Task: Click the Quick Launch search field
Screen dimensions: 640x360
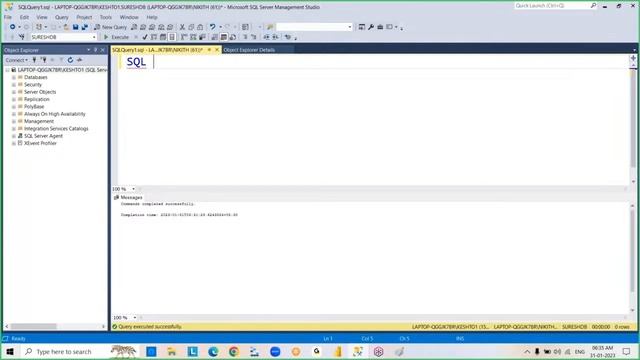Action: coord(552,6)
